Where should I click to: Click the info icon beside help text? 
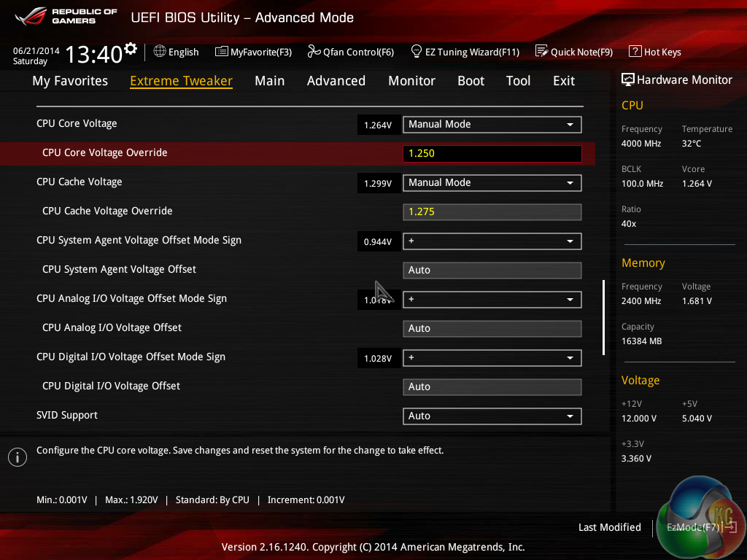click(17, 456)
